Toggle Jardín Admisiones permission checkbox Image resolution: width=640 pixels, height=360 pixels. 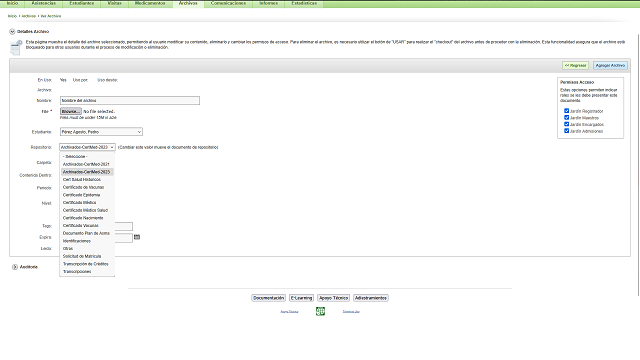tap(567, 131)
